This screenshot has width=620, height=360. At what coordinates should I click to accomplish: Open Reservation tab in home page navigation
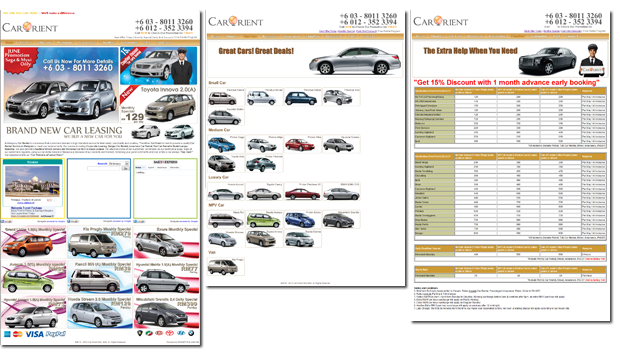point(87,42)
